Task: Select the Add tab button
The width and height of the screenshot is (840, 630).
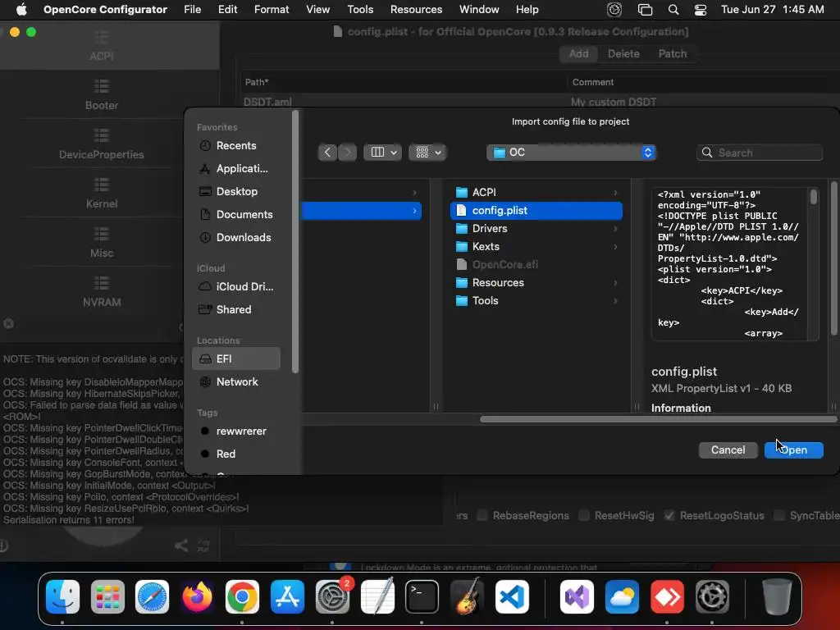Action: coord(578,53)
